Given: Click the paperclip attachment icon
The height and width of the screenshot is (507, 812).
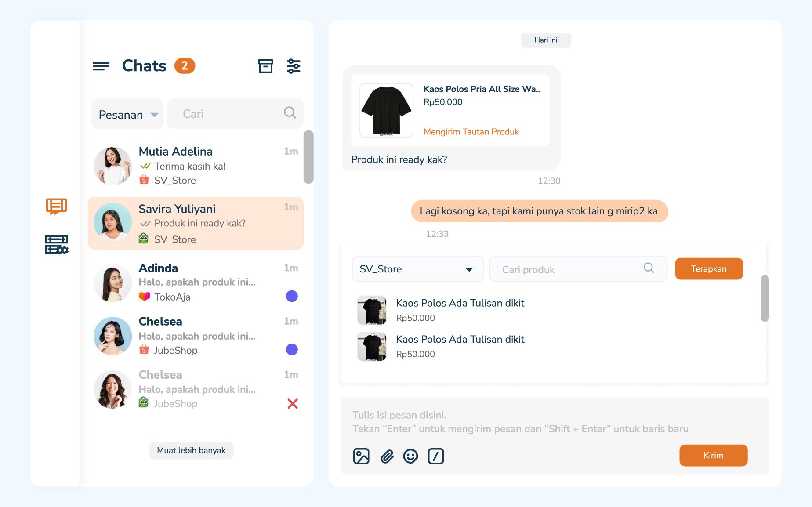Looking at the screenshot, I should pyautogui.click(x=387, y=456).
